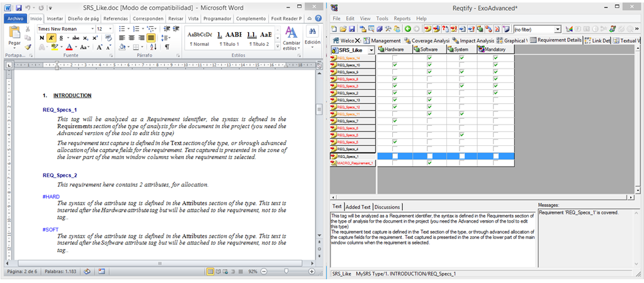644x283 pixels.
Task: Save the Word document from quick access toolbar
Action: point(19,8)
